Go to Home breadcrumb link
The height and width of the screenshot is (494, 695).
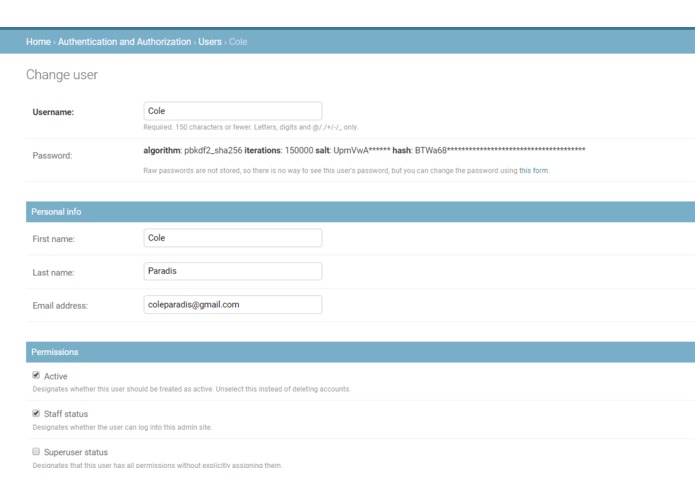pyautogui.click(x=38, y=42)
